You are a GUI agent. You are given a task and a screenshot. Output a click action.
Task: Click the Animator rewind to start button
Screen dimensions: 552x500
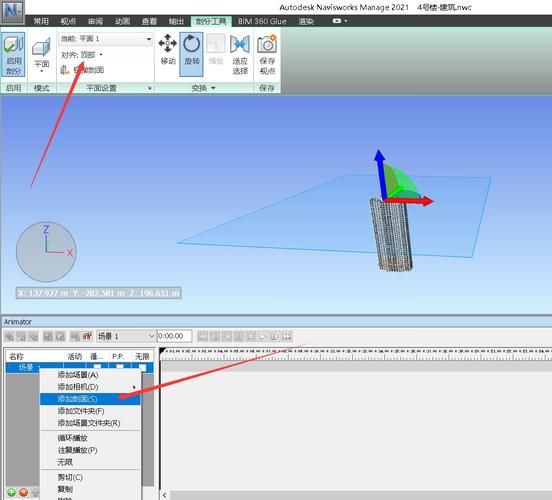click(202, 337)
